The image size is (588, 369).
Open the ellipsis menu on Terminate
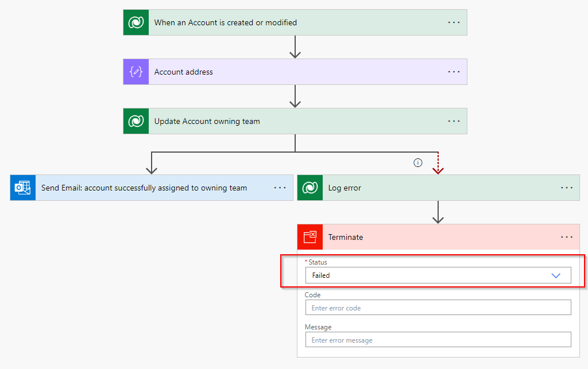point(567,237)
